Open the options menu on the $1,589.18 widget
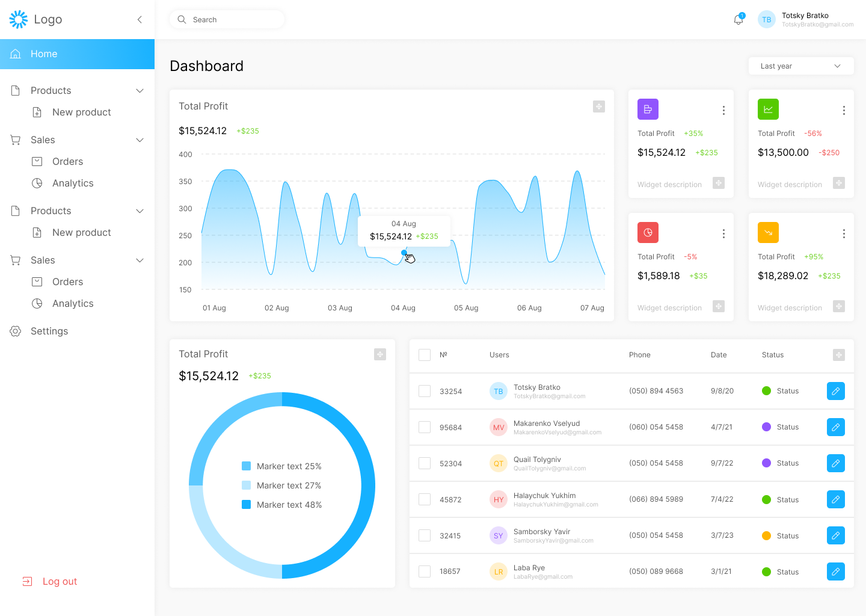Image resolution: width=866 pixels, height=616 pixels. tap(723, 233)
